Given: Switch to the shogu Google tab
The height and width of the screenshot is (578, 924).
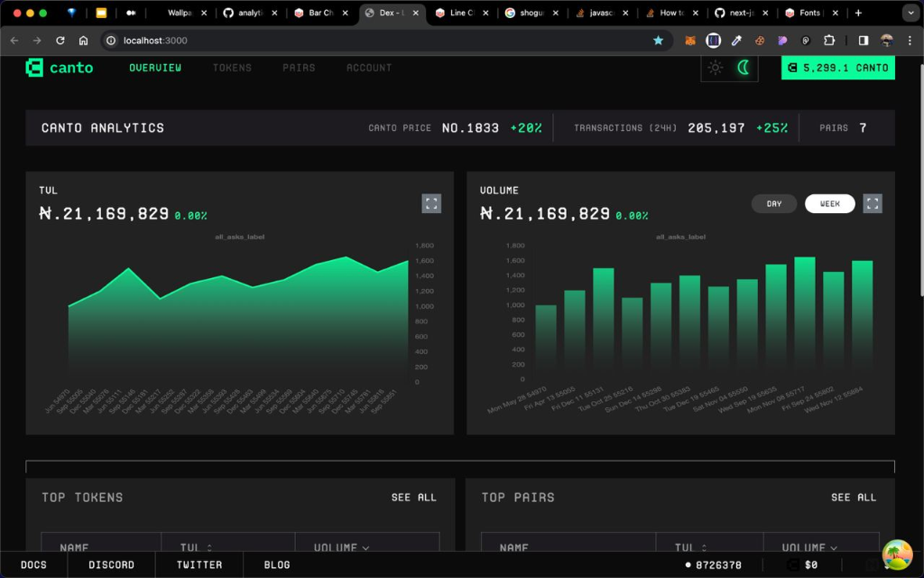Looking at the screenshot, I should click(531, 13).
